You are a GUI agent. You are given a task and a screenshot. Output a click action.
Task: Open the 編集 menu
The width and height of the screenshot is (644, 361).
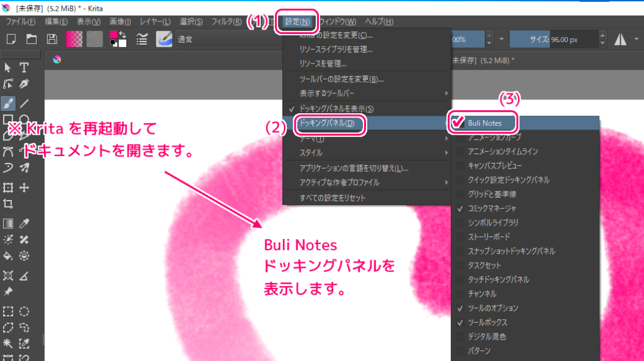[x=56, y=21]
